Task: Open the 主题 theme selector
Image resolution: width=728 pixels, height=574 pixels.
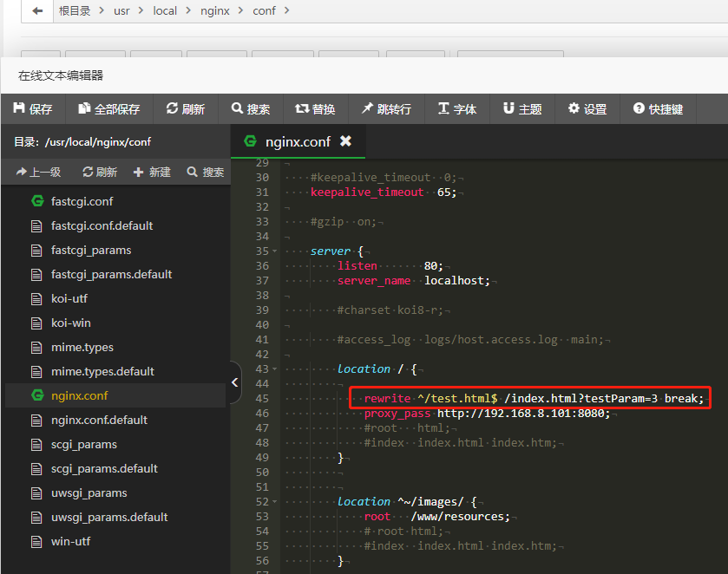Action: (x=522, y=109)
